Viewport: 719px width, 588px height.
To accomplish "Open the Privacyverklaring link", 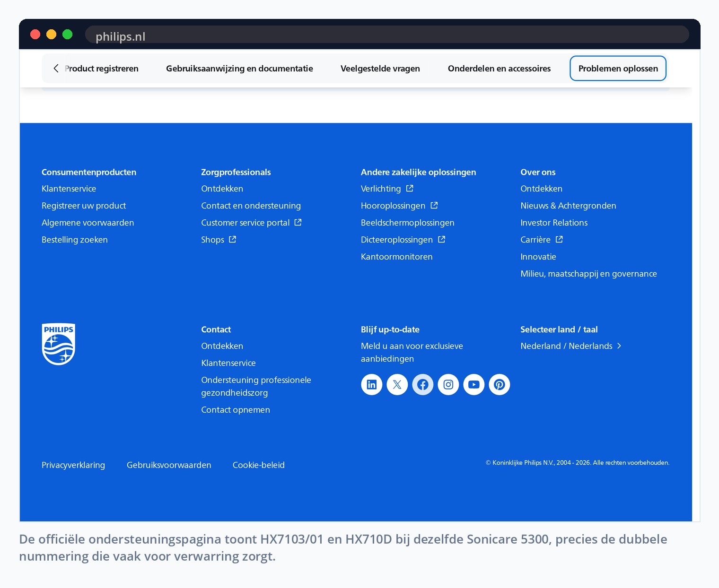I will coord(73,465).
